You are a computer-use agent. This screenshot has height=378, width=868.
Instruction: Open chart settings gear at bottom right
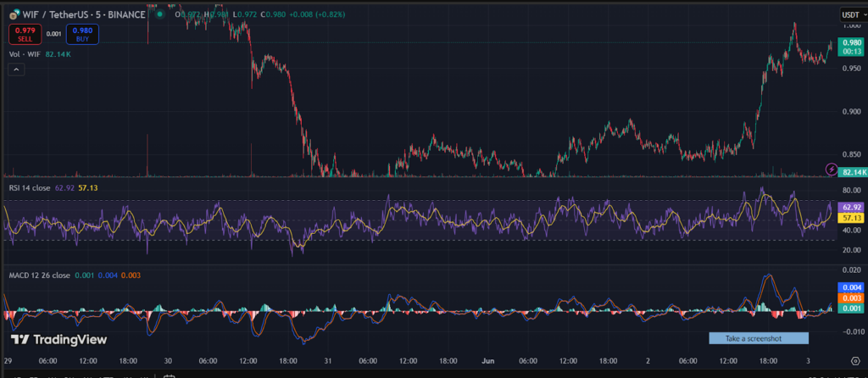click(854, 360)
